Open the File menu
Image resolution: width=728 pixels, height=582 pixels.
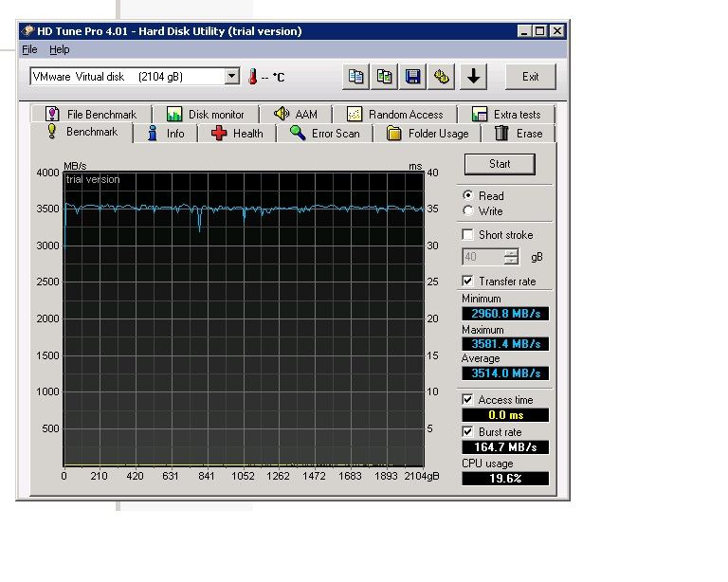(x=29, y=49)
